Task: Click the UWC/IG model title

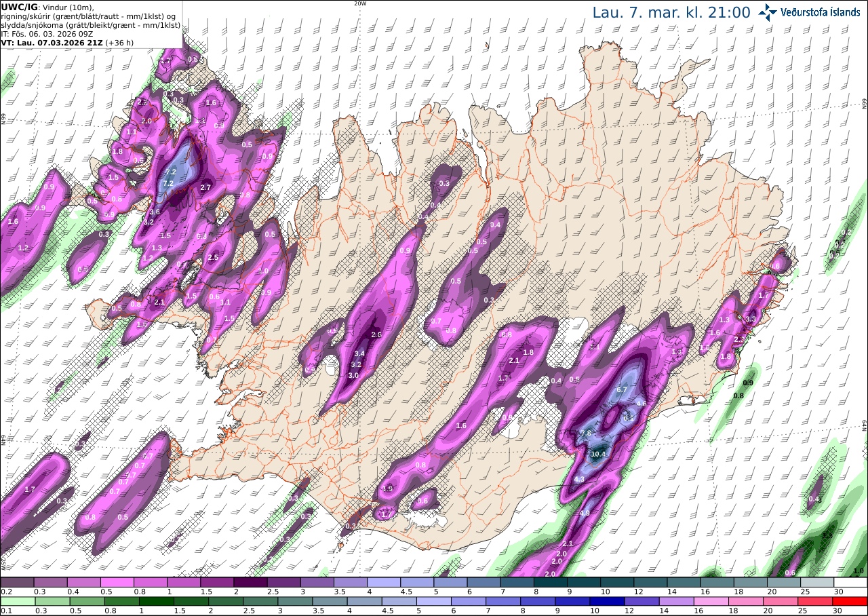Action: click(20, 7)
